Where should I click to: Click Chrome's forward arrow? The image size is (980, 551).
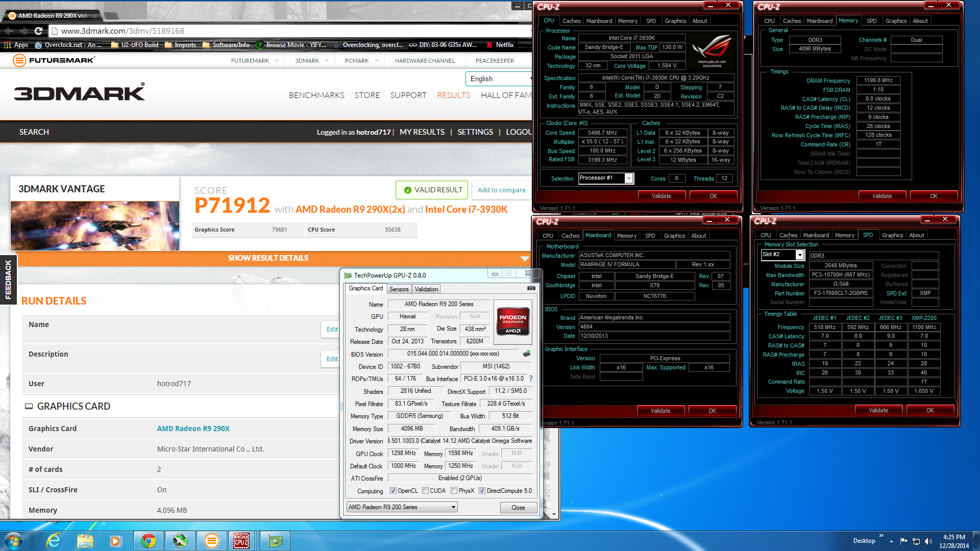[23, 31]
